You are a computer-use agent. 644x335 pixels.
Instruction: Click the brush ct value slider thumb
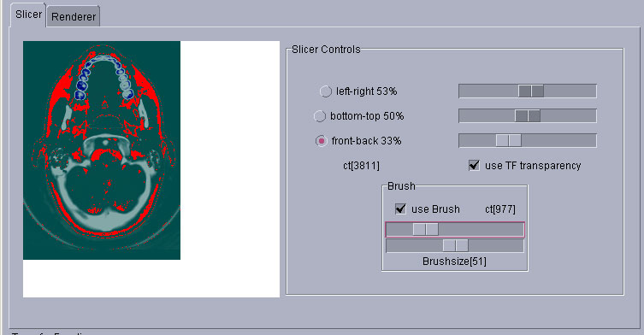[x=426, y=230]
